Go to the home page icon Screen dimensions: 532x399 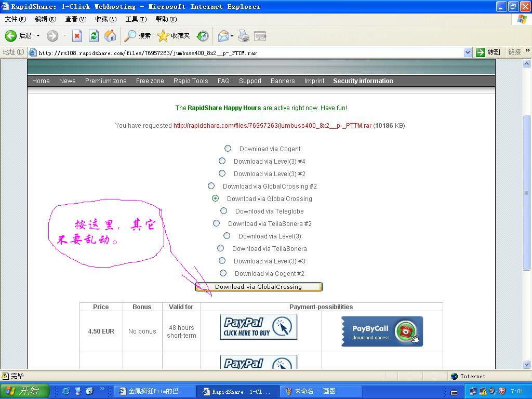click(x=110, y=36)
